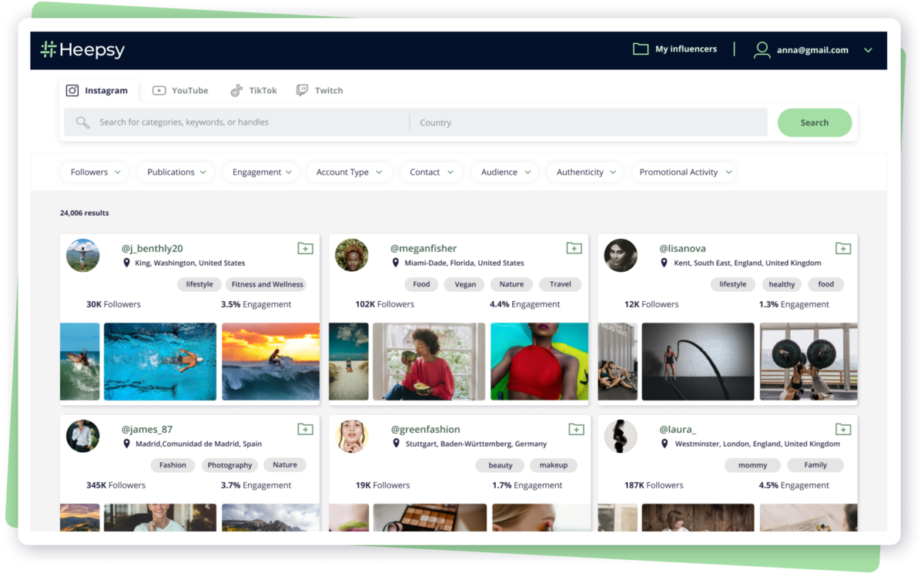Viewport: 924px width, 573px height.
Task: Select the Vegan tag on @meganfisher
Action: pyautogui.click(x=465, y=284)
